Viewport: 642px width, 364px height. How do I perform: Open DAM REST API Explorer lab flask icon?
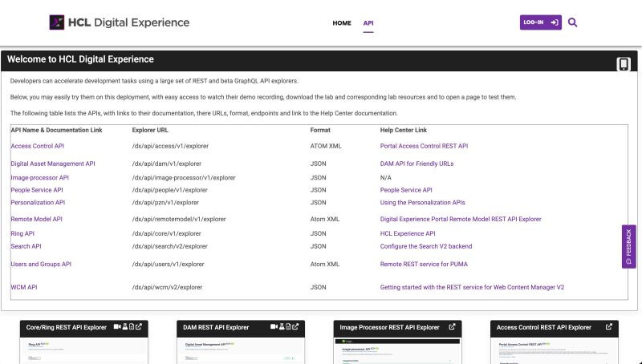[282, 327]
